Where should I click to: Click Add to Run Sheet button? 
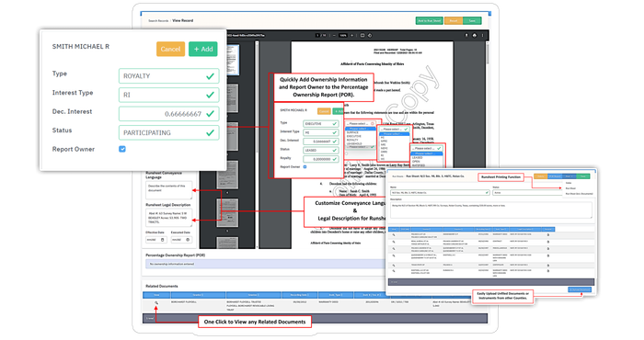(x=430, y=20)
